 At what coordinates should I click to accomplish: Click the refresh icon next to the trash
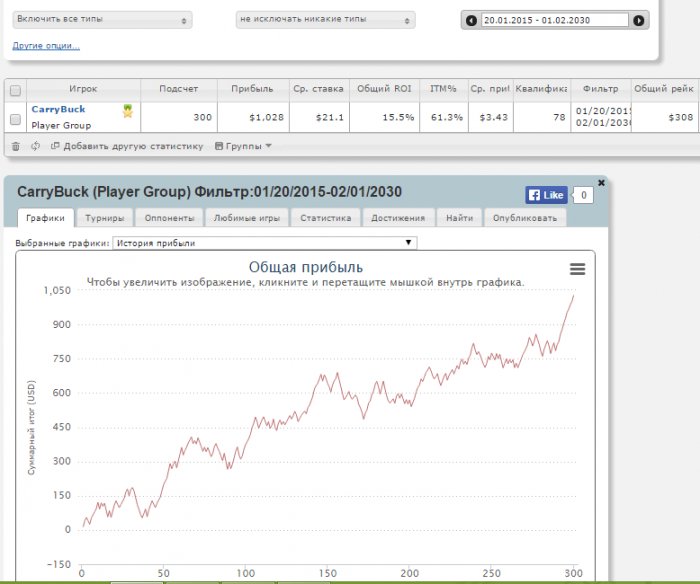point(35,146)
